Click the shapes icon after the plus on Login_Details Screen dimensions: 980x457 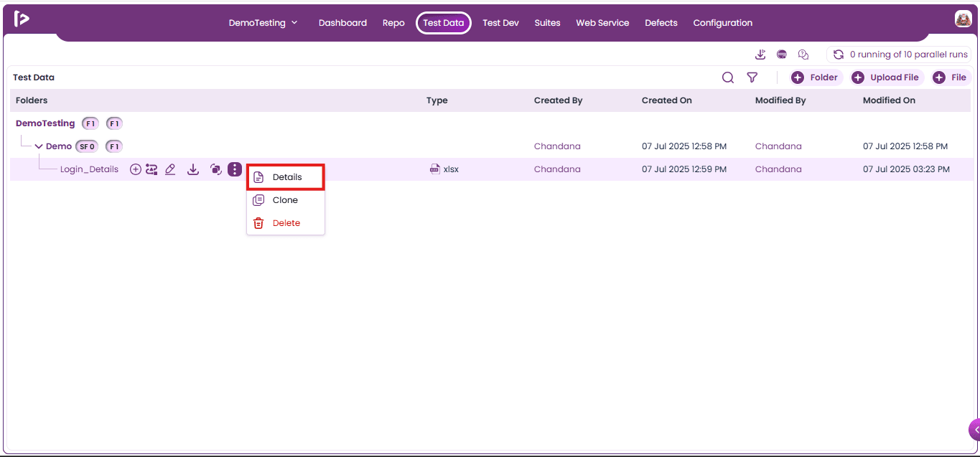151,169
